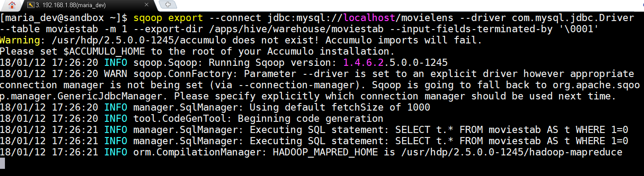
Task: Click the '/usr/hdp/2.5.0.0-1245/hadoop-mapreduce' path
Action: coord(511,152)
